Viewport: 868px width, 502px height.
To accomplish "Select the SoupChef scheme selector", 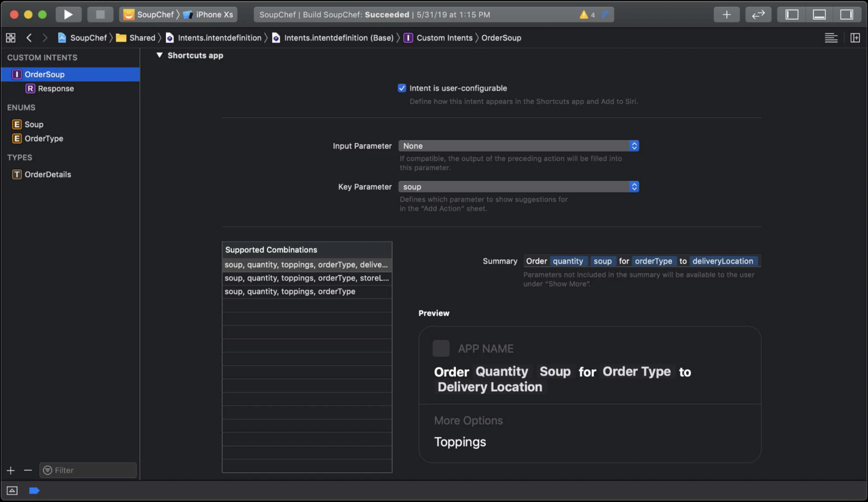I will [x=148, y=15].
